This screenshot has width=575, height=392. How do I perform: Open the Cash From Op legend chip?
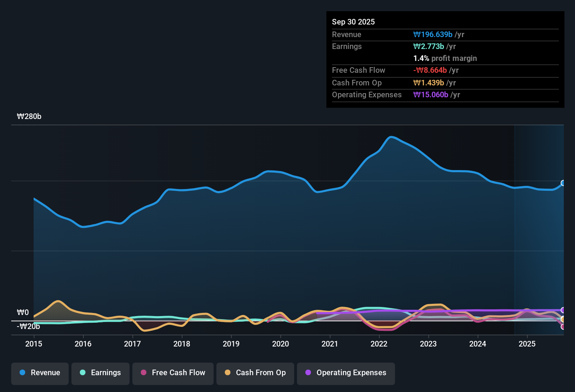(x=255, y=373)
